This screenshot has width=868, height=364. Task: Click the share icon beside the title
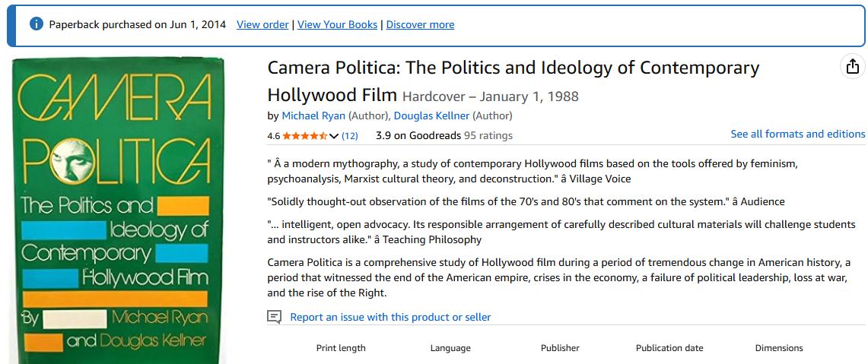click(x=853, y=66)
